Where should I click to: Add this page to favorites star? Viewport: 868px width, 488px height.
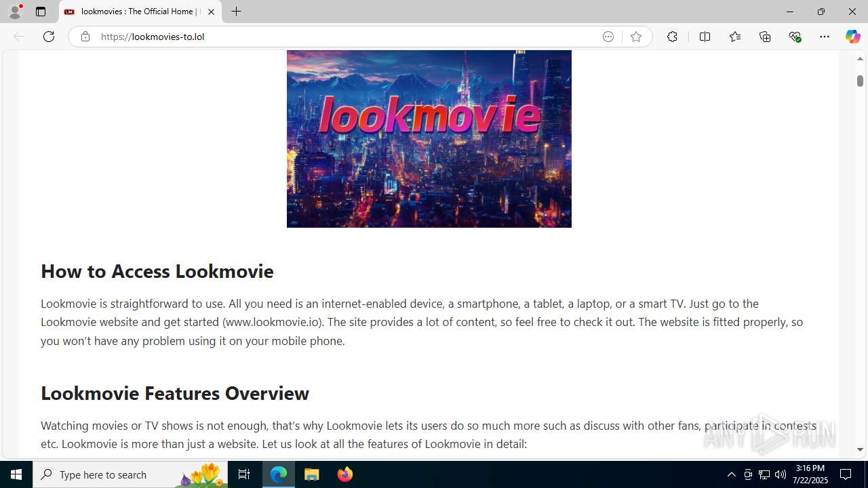tap(635, 37)
